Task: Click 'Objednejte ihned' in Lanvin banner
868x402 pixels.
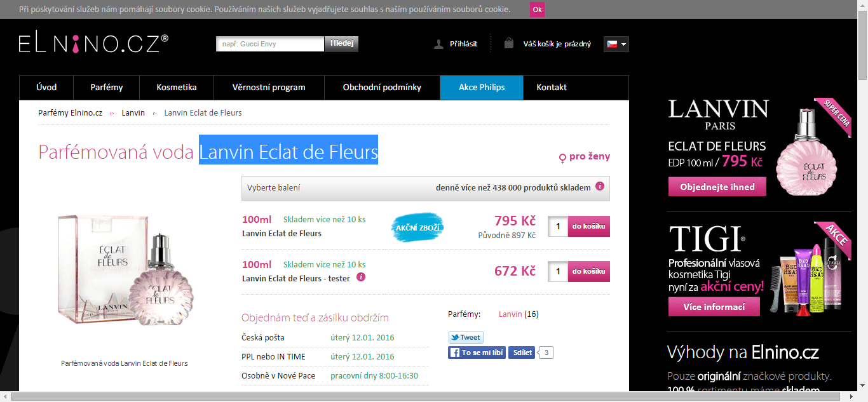Action: tap(717, 187)
